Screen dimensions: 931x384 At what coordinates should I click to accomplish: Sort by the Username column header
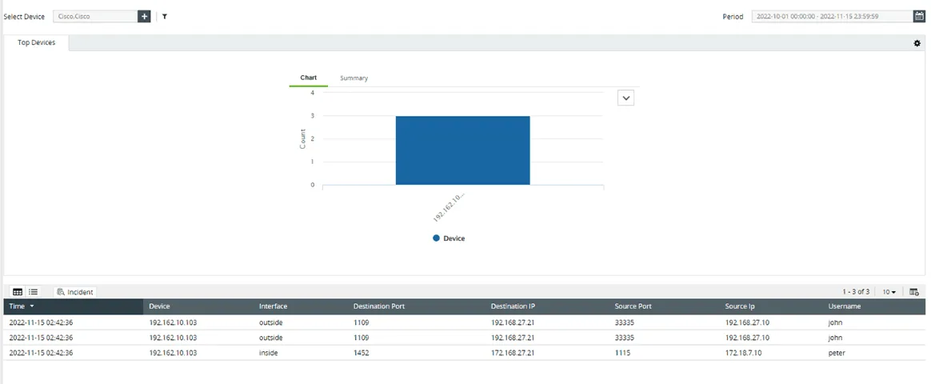[x=844, y=306]
